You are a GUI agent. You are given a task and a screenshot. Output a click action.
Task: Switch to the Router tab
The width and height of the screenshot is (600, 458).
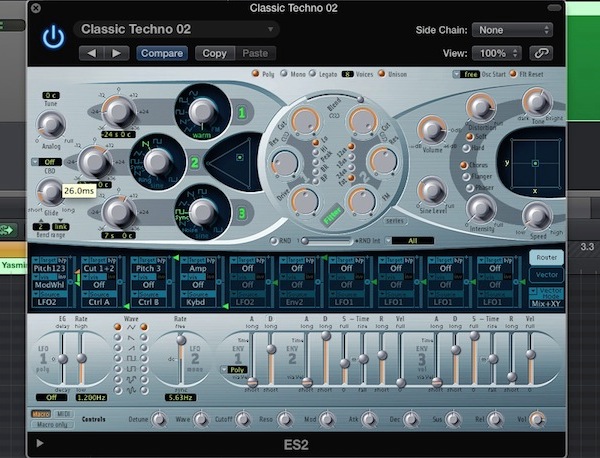tap(546, 258)
